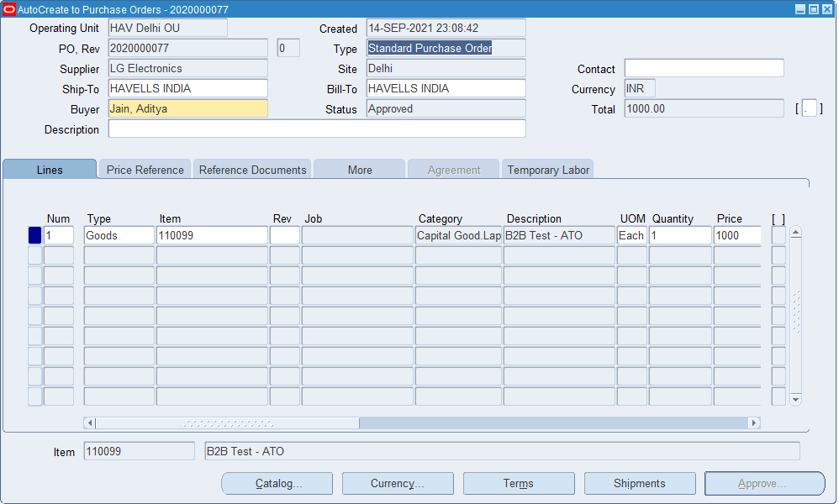Viewport: 839px width, 504px height.
Task: Select the line 1 record indicator
Action: click(x=34, y=235)
